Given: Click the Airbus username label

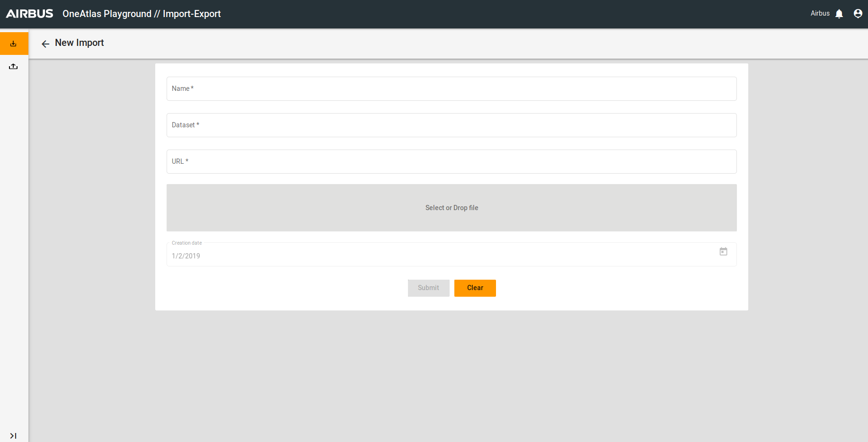Looking at the screenshot, I should pyautogui.click(x=820, y=13).
